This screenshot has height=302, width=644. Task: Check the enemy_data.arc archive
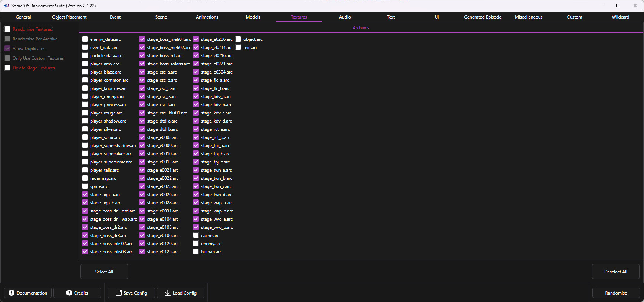[x=85, y=39]
